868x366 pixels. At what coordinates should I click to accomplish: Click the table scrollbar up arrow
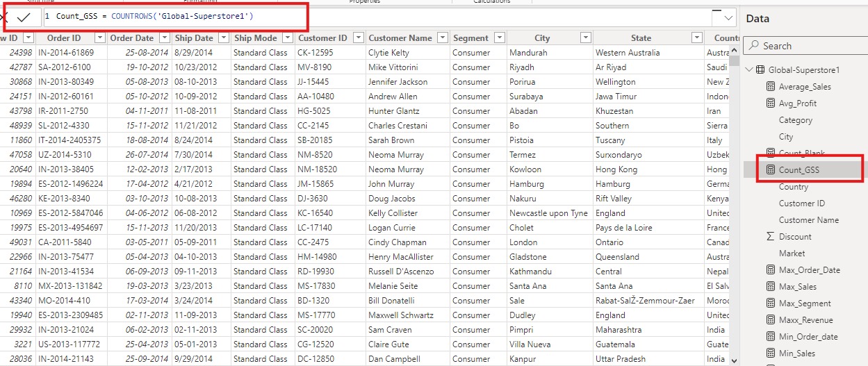(x=735, y=49)
